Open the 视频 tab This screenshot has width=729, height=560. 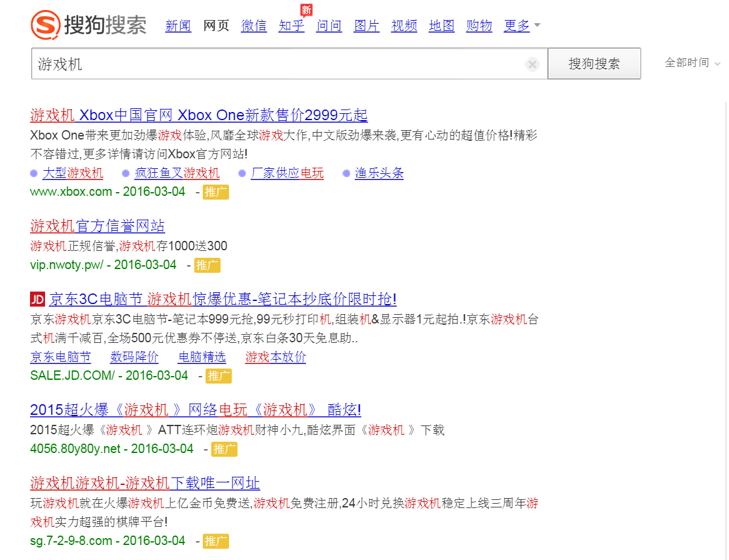404,26
